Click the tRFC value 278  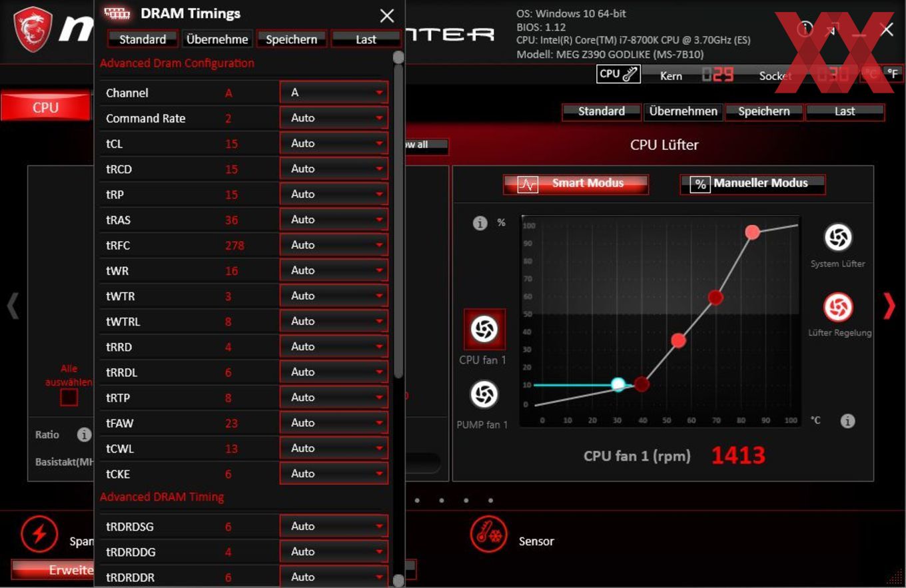(234, 246)
